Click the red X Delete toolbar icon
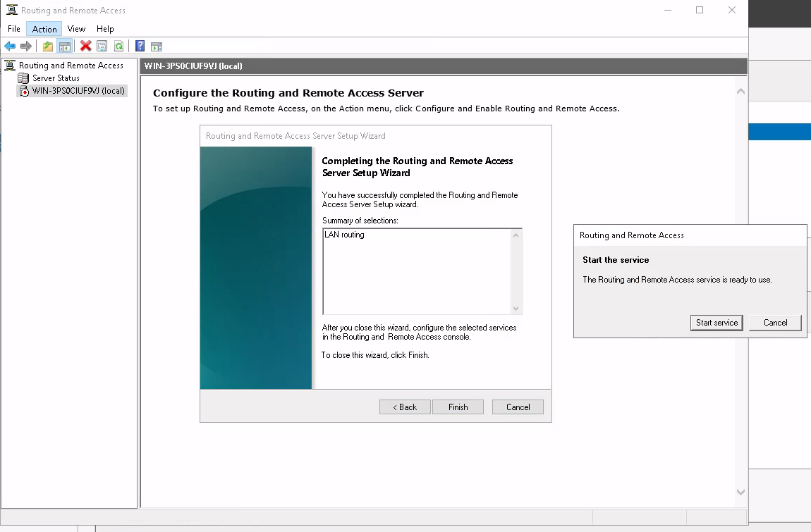The image size is (811, 532). 86,46
